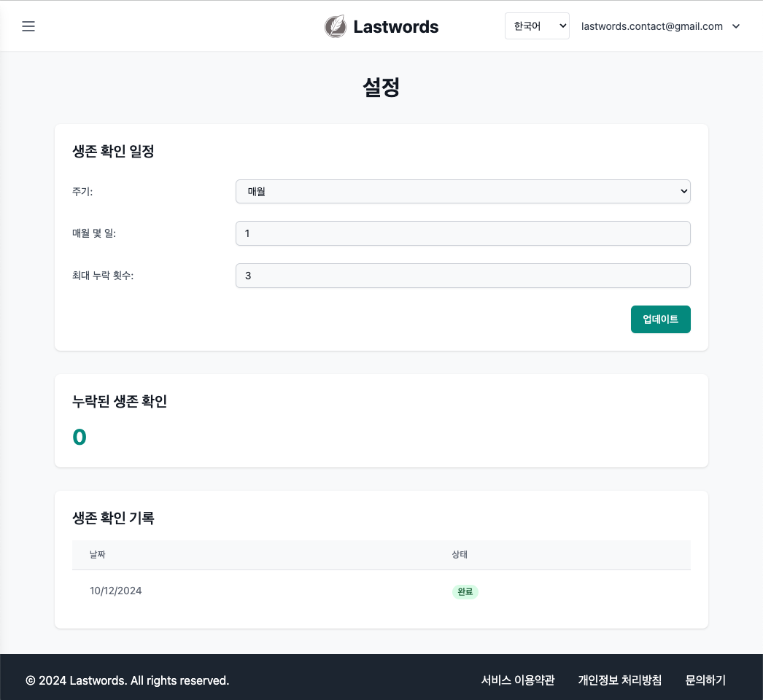Click the 날짜 column header
763x700 pixels.
pyautogui.click(x=97, y=555)
